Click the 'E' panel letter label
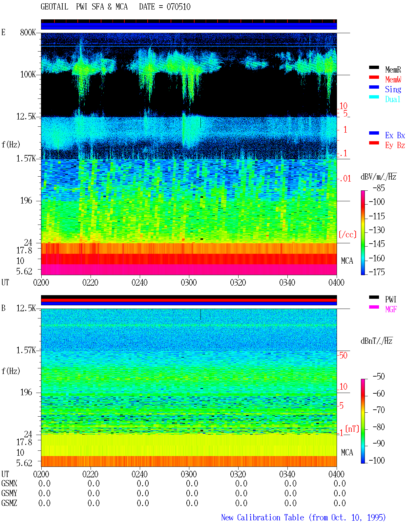Image resolution: width=420 pixels, height=523 pixels. click(x=3, y=33)
